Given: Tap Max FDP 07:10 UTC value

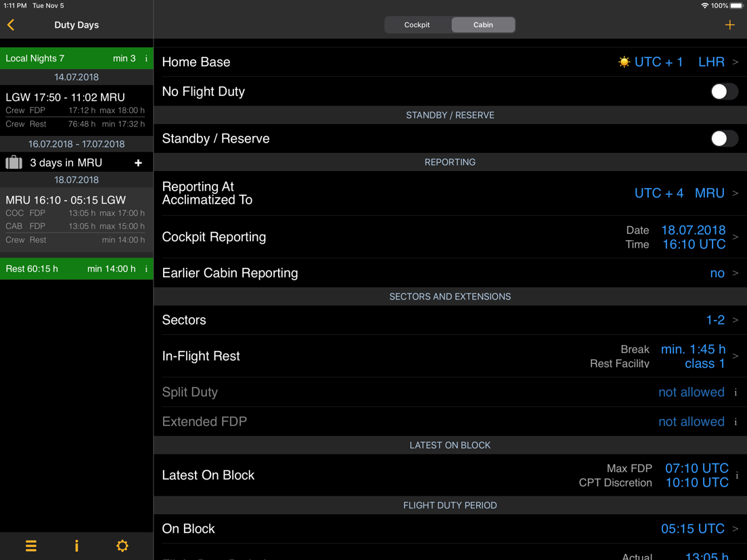Looking at the screenshot, I should pos(696,469).
